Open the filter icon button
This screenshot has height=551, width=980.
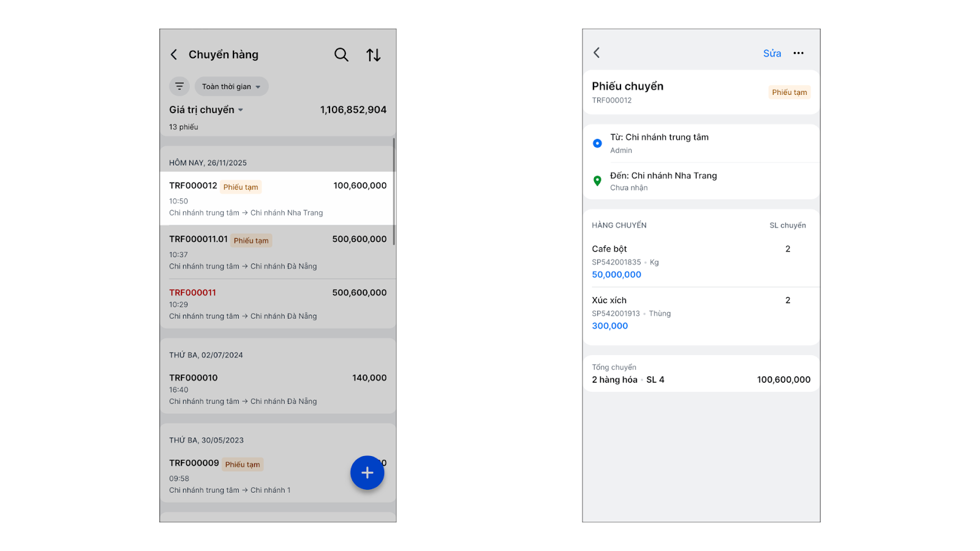(179, 86)
